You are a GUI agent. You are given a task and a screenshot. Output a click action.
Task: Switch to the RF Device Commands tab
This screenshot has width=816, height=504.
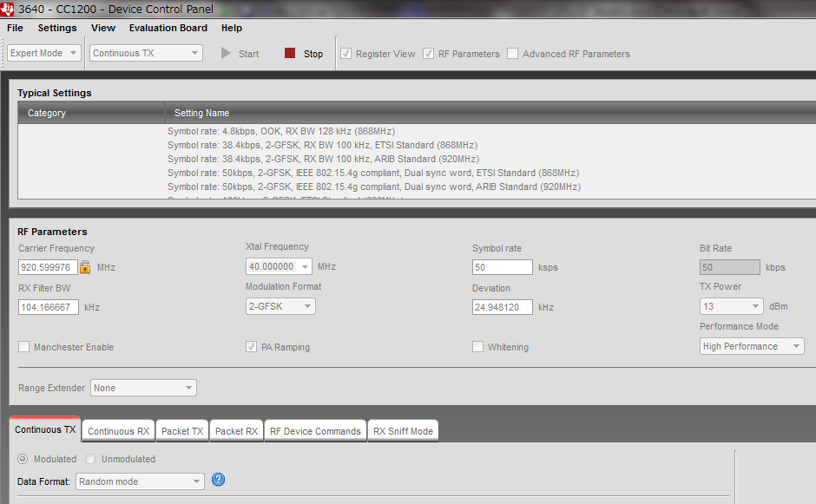[315, 431]
